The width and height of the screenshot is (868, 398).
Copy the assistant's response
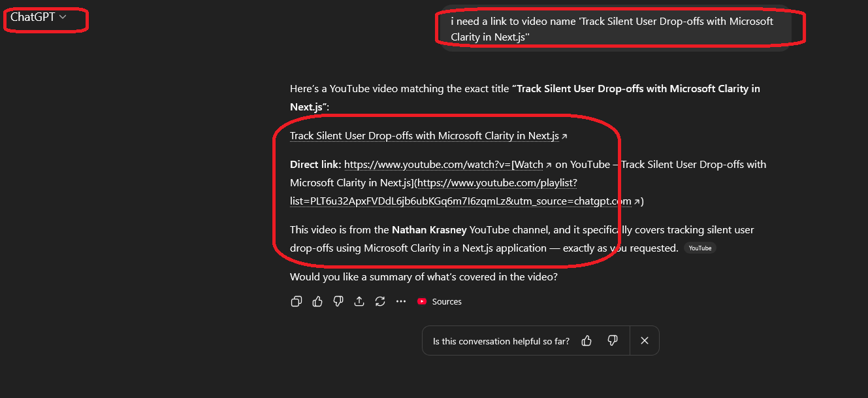click(296, 301)
